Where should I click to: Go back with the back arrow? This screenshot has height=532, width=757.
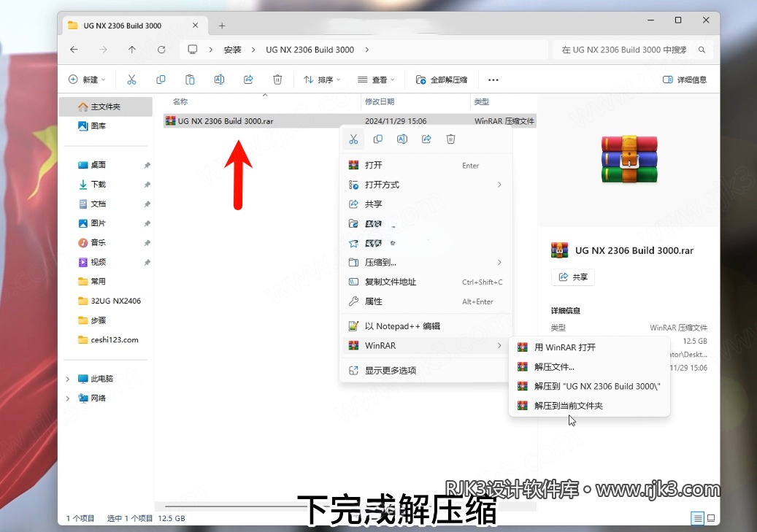click(x=74, y=50)
